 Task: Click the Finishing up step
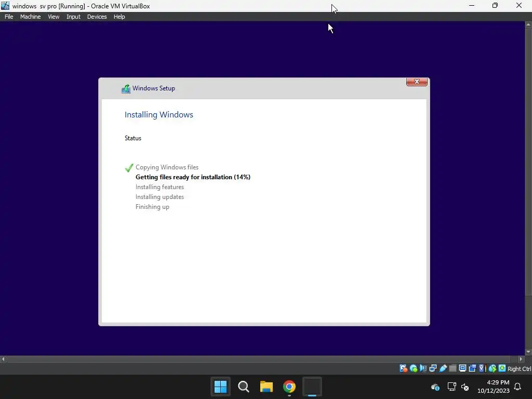(152, 207)
